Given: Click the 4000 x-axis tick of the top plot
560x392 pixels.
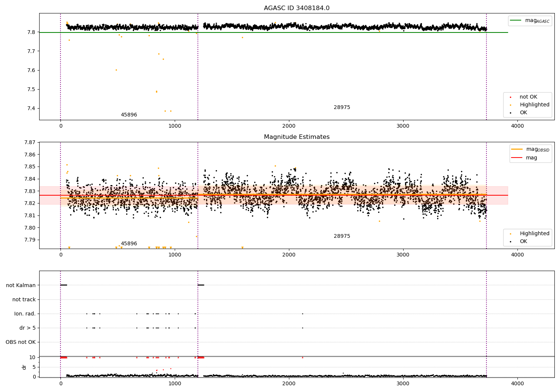Looking at the screenshot, I should 517,126.
